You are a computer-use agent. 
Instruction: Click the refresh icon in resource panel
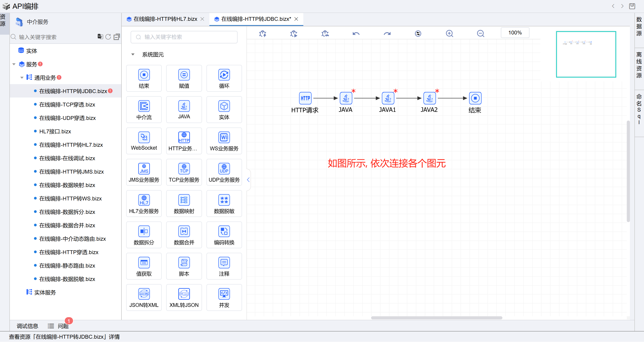[x=108, y=37]
